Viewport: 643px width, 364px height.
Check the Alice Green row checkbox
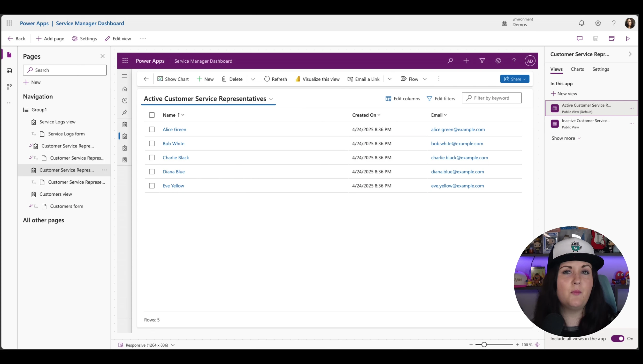click(x=152, y=129)
